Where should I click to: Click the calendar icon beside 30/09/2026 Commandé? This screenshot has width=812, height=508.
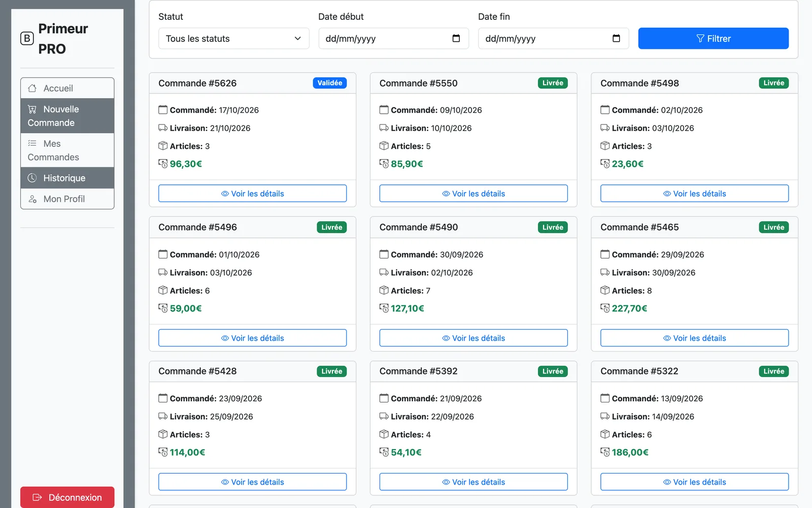[x=384, y=254]
